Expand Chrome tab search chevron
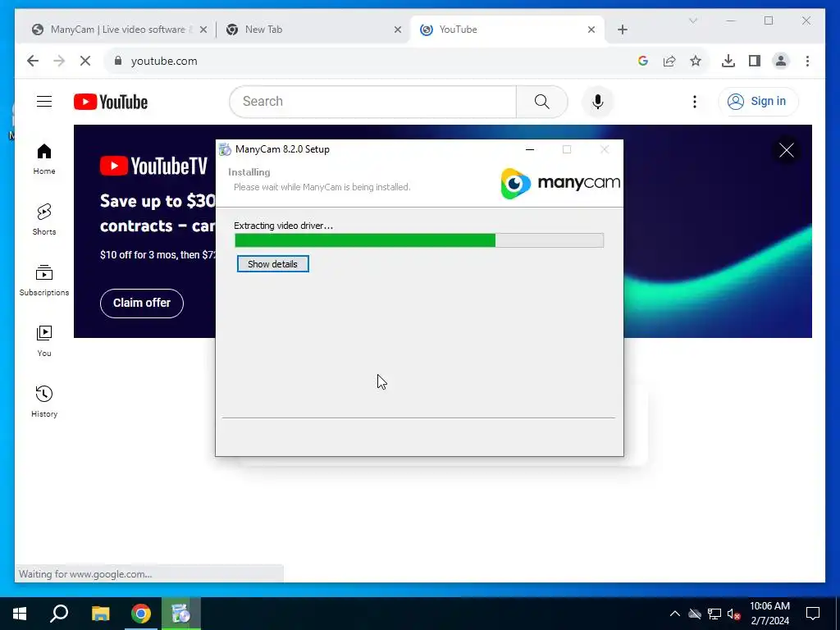The width and height of the screenshot is (840, 630). point(692,21)
